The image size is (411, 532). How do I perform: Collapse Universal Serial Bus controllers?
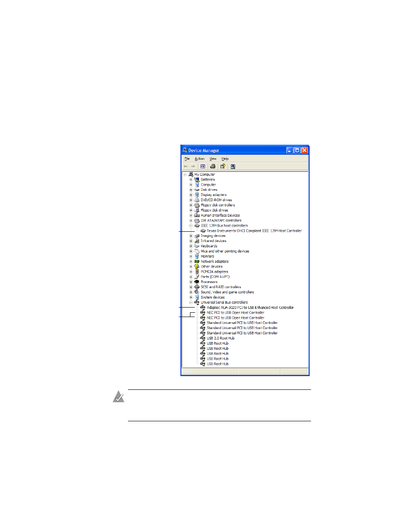(191, 302)
